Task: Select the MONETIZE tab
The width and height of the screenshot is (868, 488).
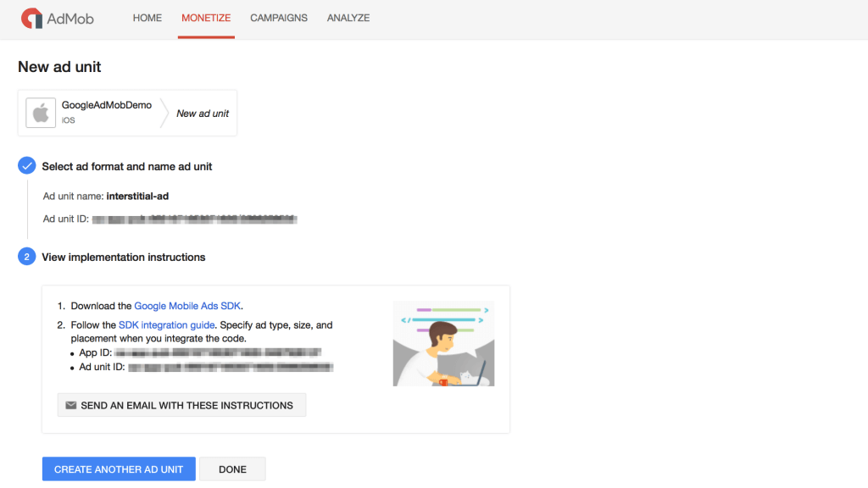Action: click(x=206, y=18)
